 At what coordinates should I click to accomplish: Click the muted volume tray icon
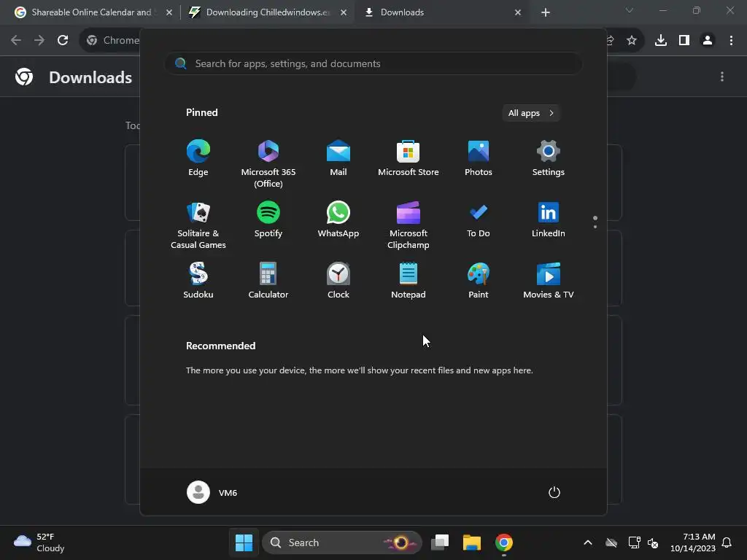[x=653, y=542]
